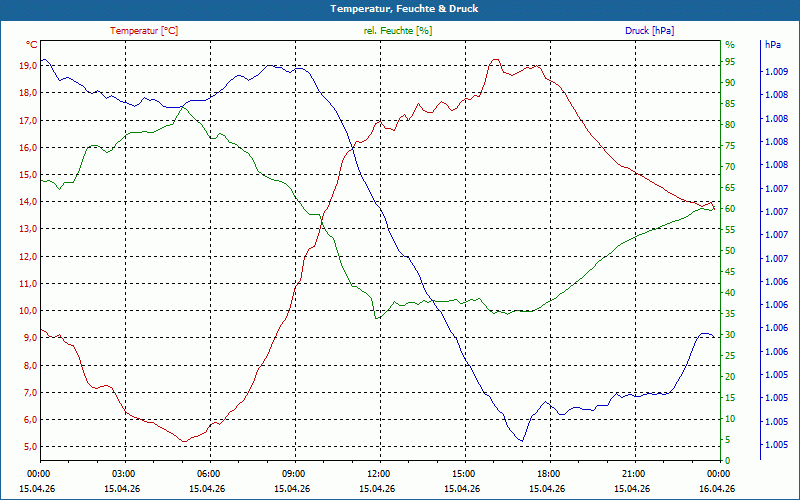Click the '45' humidity axis tick
800x500 pixels.
(730, 272)
